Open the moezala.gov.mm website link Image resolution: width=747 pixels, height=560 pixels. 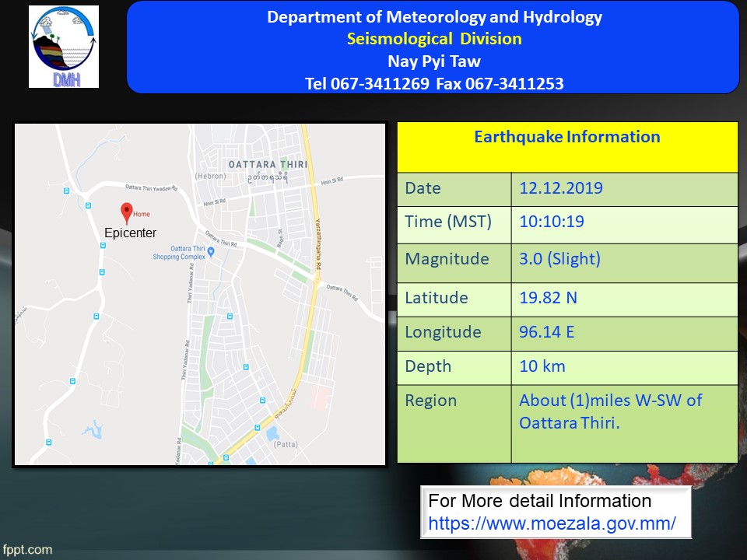552,523
